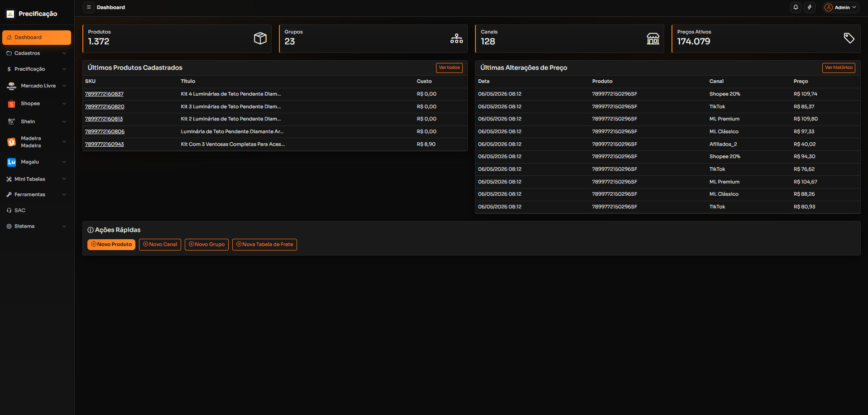This screenshot has width=868, height=415.
Task: Click the Grupos 23 stat card
Action: [x=373, y=39]
